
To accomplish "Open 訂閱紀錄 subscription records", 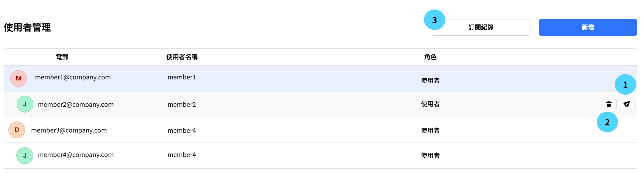I will 481,27.
